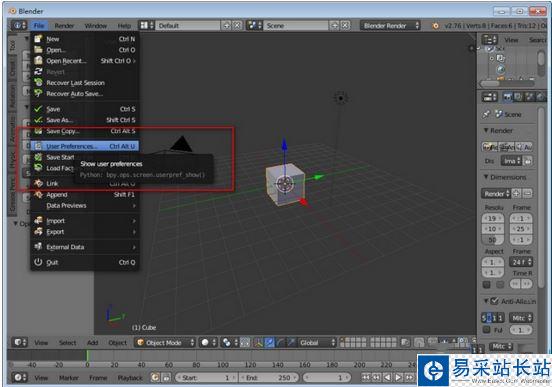
Task: Open the Export submenu
Action: coord(84,232)
